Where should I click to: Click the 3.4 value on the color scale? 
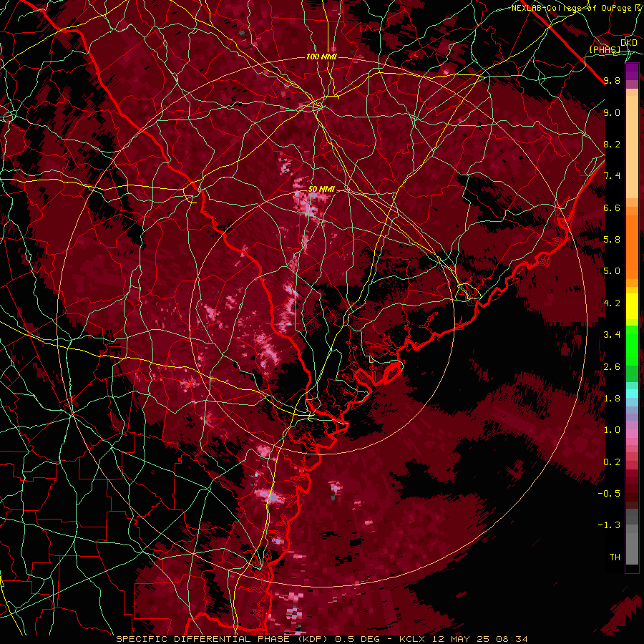[x=612, y=335]
